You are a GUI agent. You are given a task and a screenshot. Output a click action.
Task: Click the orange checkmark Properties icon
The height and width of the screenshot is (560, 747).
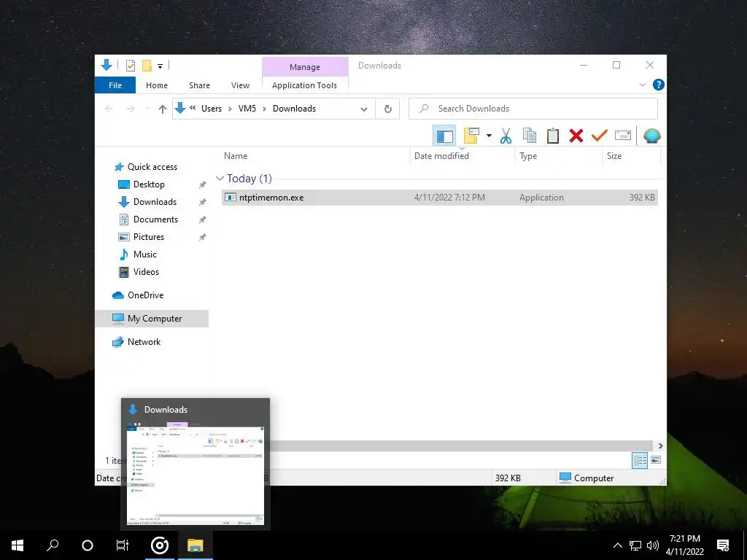pyautogui.click(x=600, y=136)
